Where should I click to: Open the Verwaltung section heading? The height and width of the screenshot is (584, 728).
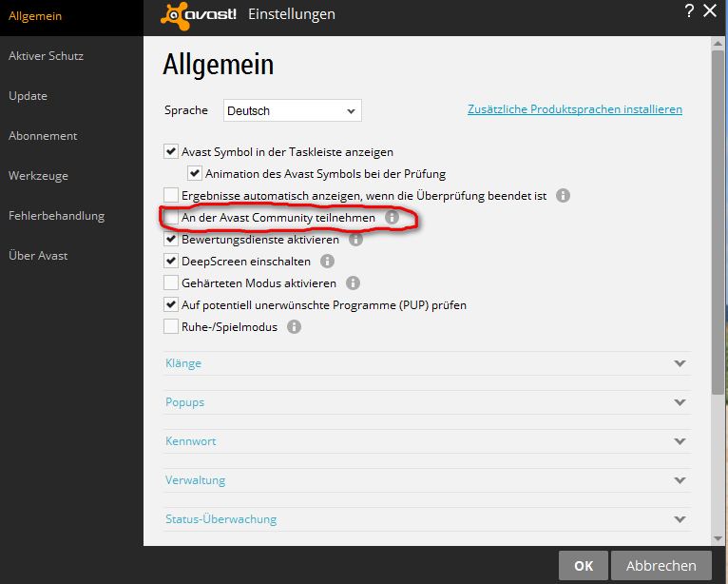pos(196,480)
